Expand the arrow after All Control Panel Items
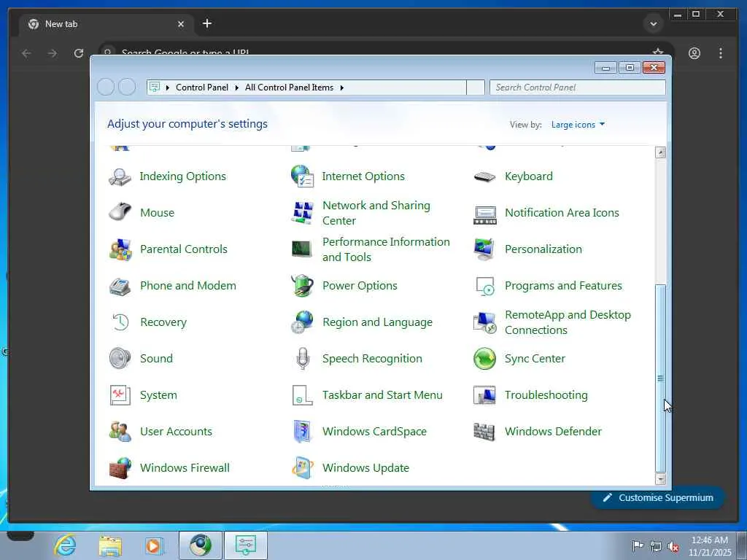The image size is (747, 560). point(342,87)
